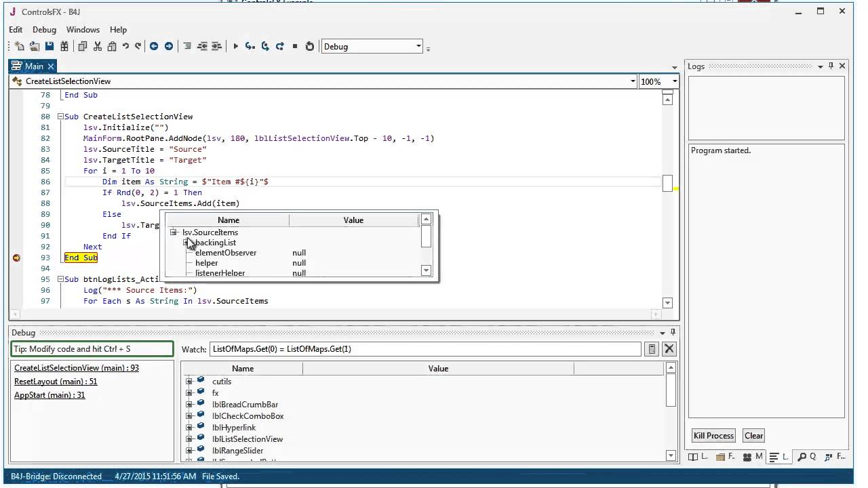The image size is (868, 488).
Task: Toggle the Logs panel auto-hide pin
Action: [831, 66]
